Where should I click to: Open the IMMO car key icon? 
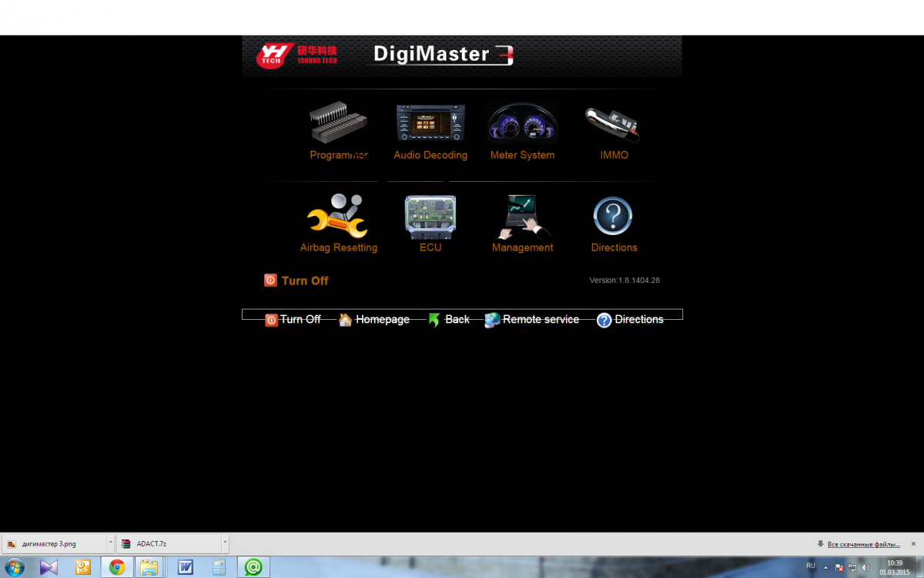point(613,125)
